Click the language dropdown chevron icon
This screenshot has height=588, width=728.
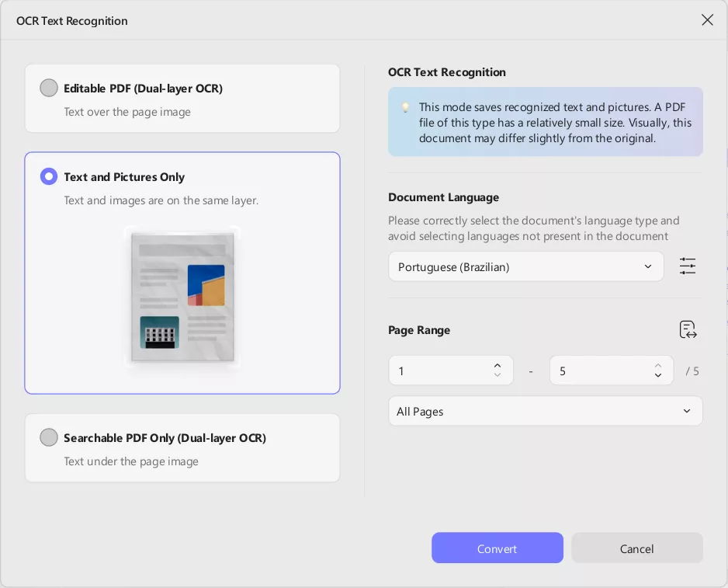(x=648, y=266)
